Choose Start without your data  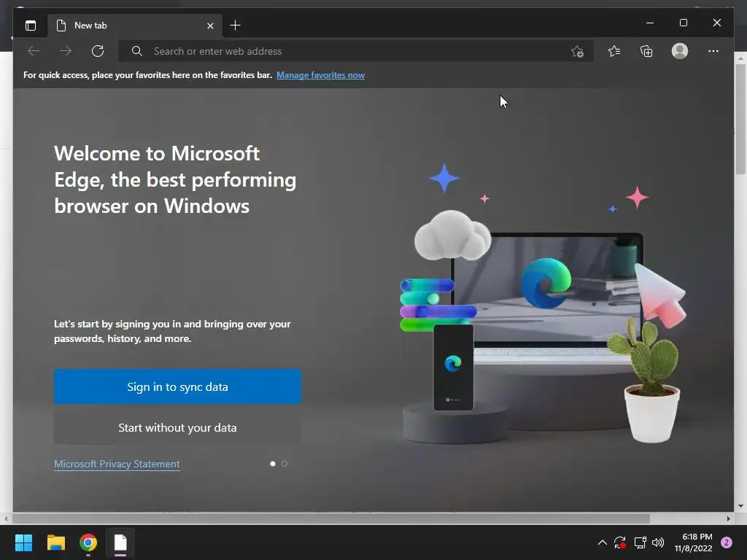pos(178,427)
